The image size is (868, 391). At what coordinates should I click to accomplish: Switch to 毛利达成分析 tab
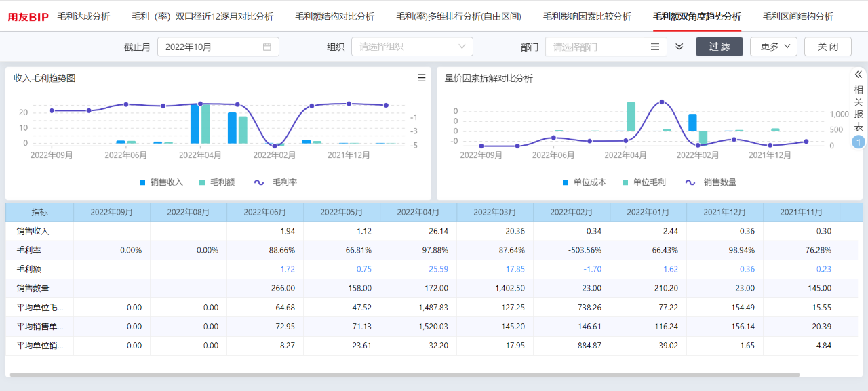pos(83,16)
